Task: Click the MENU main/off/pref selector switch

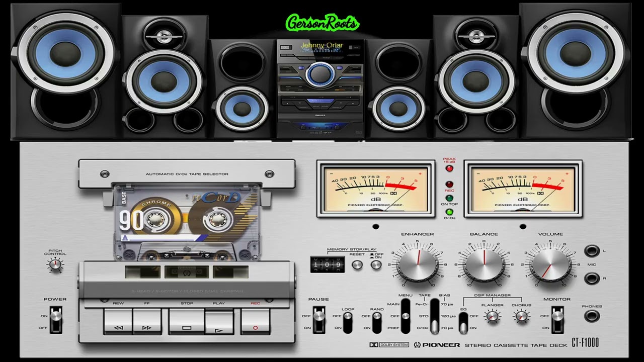Action: tap(406, 316)
